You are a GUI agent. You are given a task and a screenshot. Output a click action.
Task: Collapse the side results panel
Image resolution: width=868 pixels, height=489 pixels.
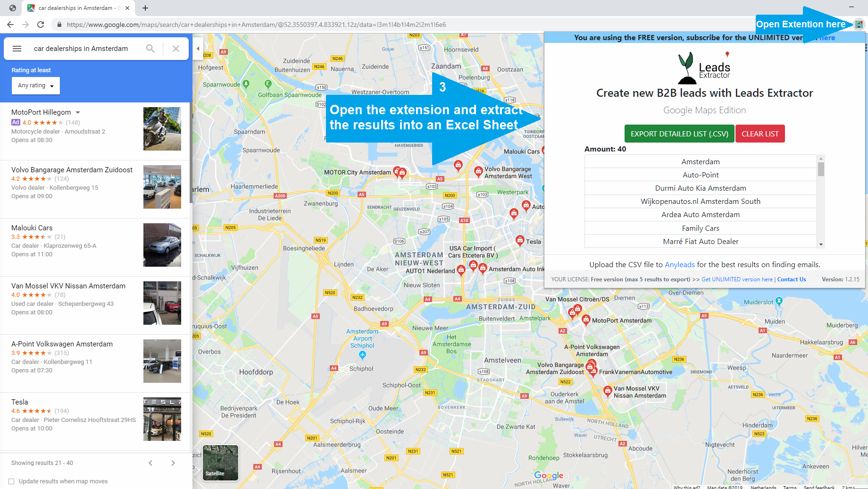coord(198,49)
